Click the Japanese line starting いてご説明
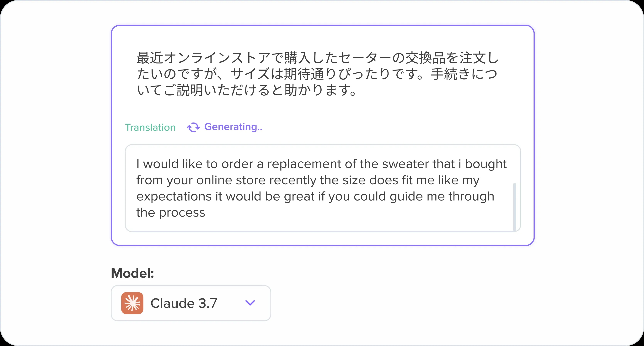 (247, 90)
